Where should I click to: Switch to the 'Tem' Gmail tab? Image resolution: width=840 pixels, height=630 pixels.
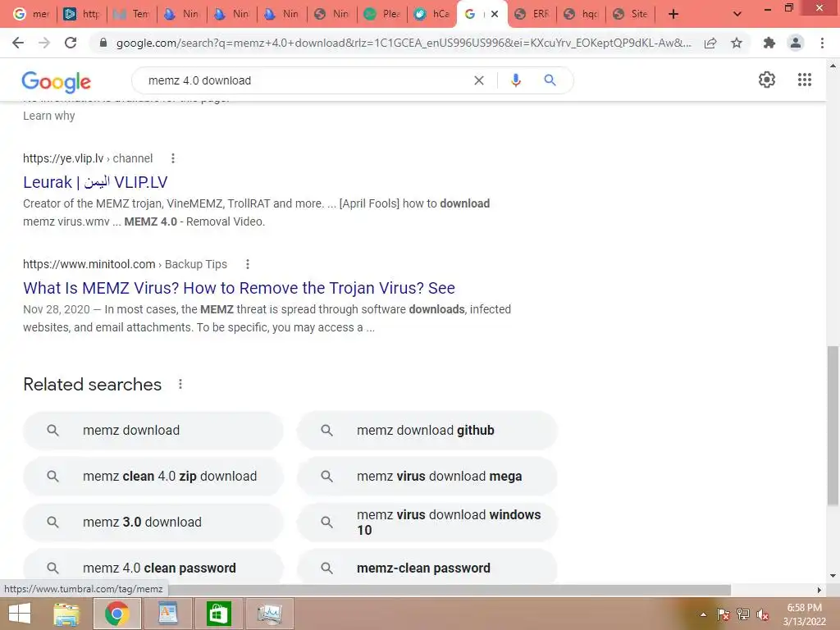tap(132, 14)
